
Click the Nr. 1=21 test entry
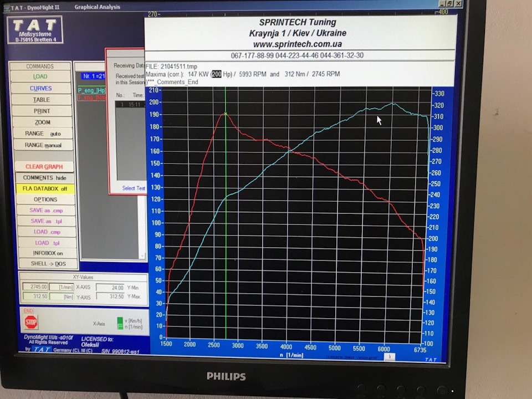click(93, 76)
